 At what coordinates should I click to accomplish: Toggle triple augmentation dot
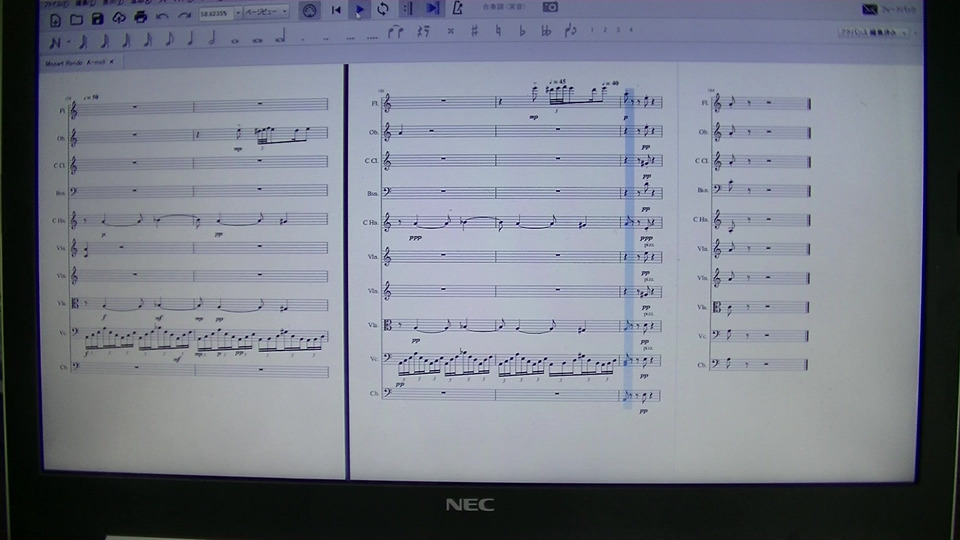coord(350,38)
